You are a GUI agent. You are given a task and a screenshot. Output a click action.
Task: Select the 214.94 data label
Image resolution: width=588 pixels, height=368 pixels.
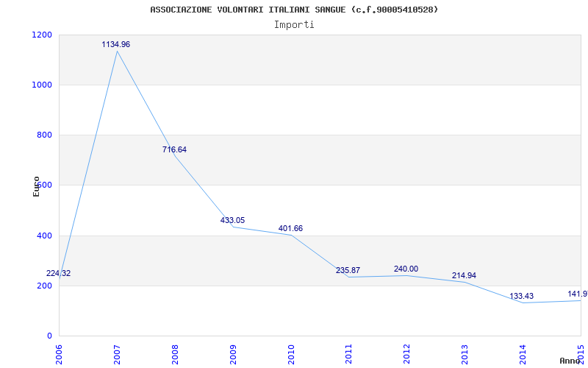(464, 275)
